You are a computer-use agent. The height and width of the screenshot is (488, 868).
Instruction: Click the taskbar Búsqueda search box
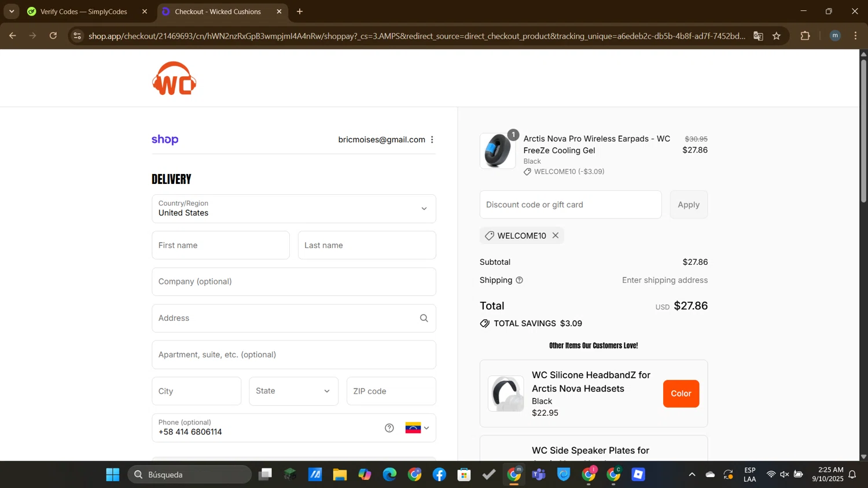click(190, 475)
